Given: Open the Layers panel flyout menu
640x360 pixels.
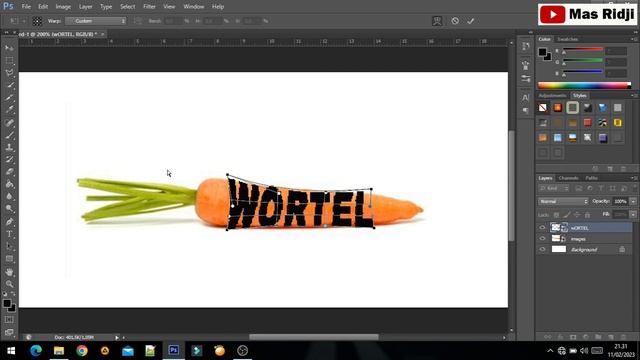Looking at the screenshot, I should pyautogui.click(x=634, y=178).
